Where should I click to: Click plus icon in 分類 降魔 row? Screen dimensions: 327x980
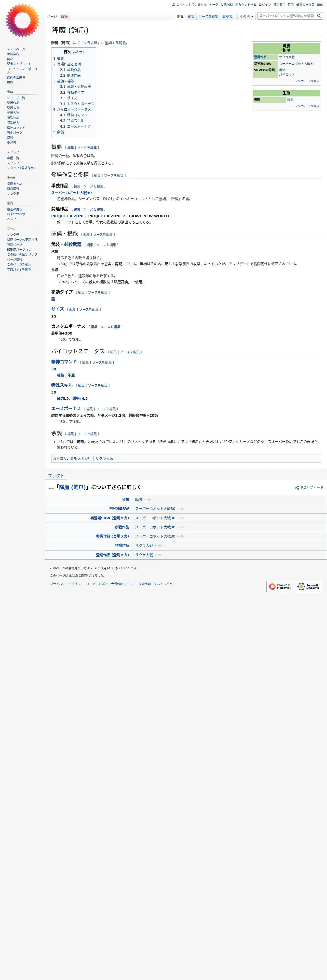coord(145,499)
